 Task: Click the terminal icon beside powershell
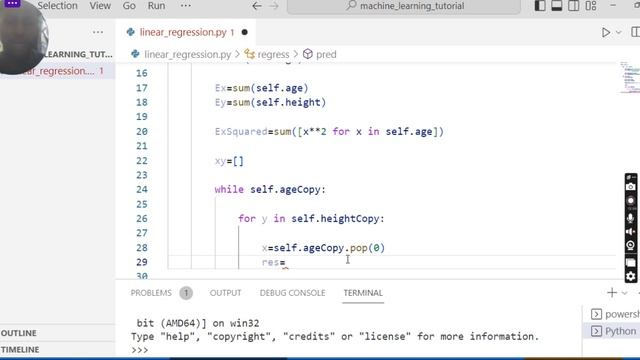596,314
